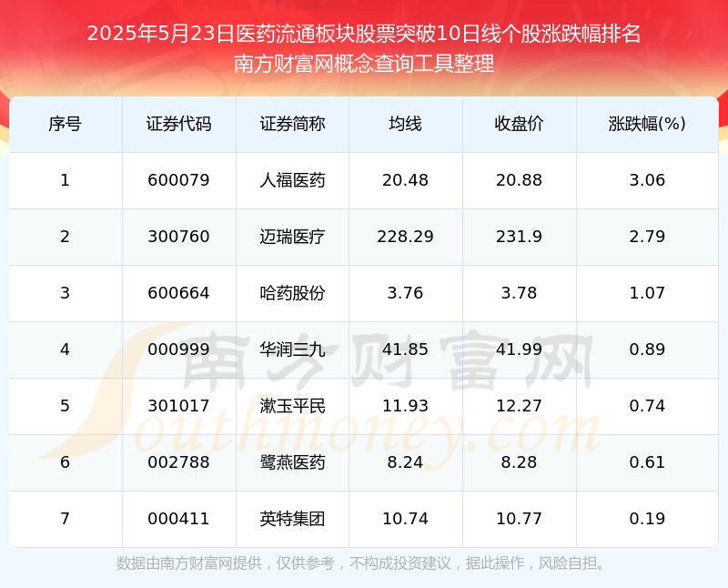The width and height of the screenshot is (728, 588).
Task: Click closing price 3.78
Action: click(x=519, y=293)
